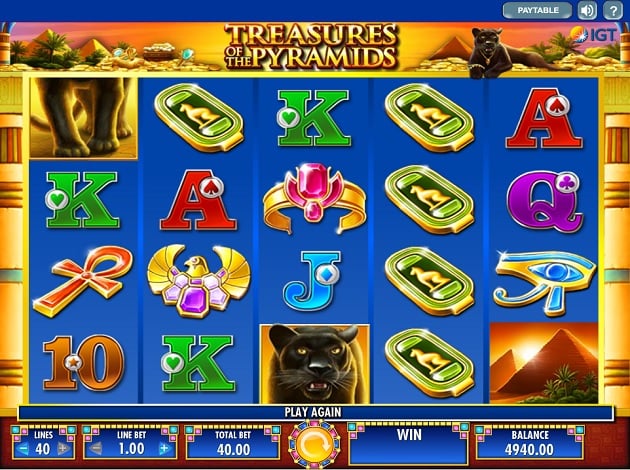
Task: Click the pink gem ring symbol
Action: tap(315, 198)
